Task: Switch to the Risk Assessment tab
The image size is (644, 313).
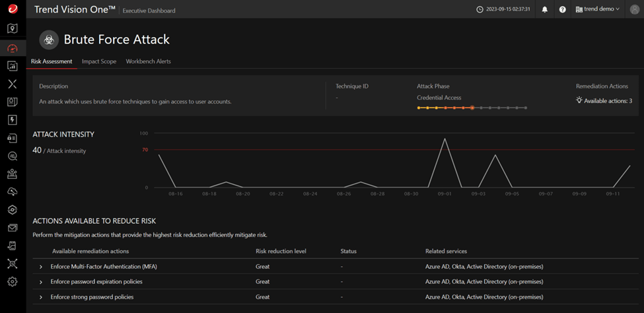Action: pyautogui.click(x=52, y=61)
